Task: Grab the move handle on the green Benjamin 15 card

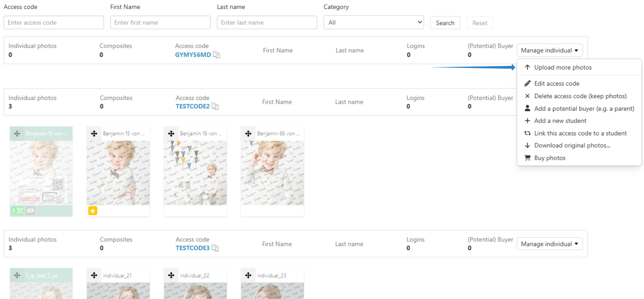Action: pyautogui.click(x=17, y=134)
